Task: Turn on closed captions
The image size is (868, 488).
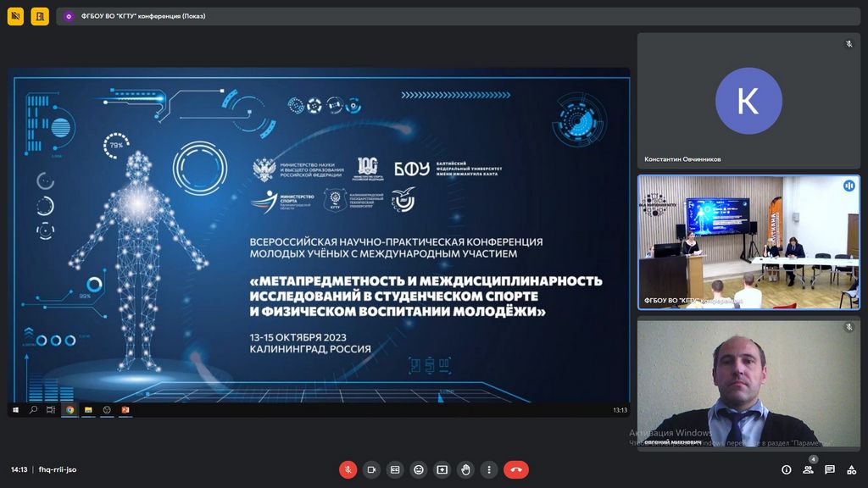Action: pos(395,469)
